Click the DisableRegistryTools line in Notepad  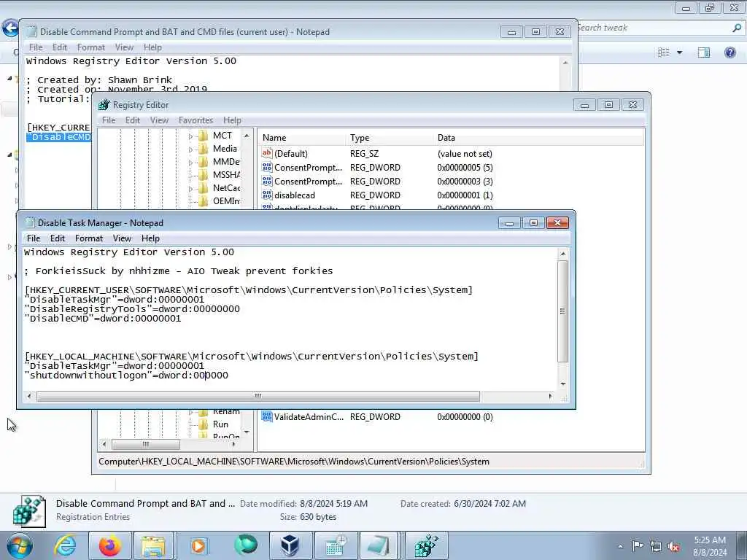(x=132, y=308)
